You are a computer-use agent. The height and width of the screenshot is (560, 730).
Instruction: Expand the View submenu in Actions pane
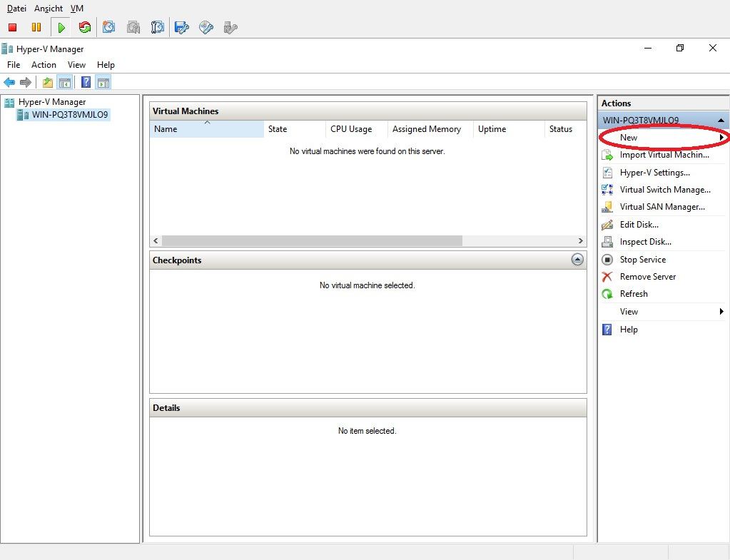662,312
